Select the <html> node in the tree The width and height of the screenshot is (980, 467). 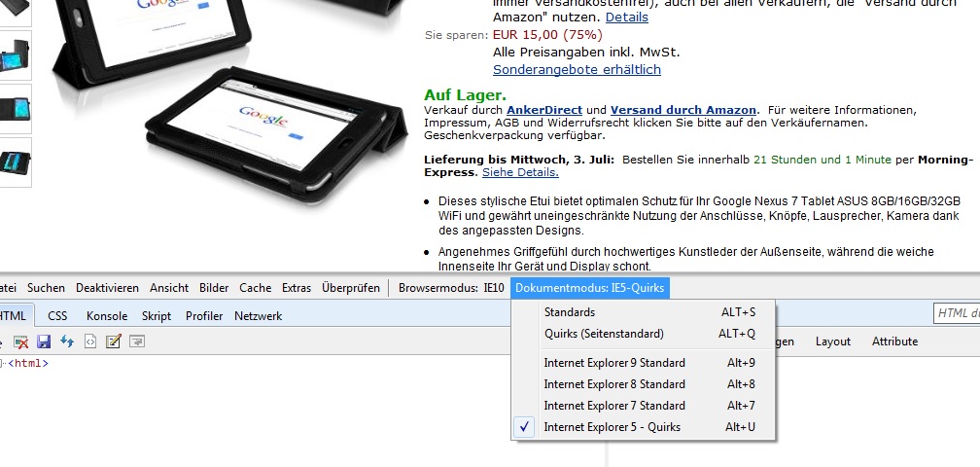coord(27,363)
